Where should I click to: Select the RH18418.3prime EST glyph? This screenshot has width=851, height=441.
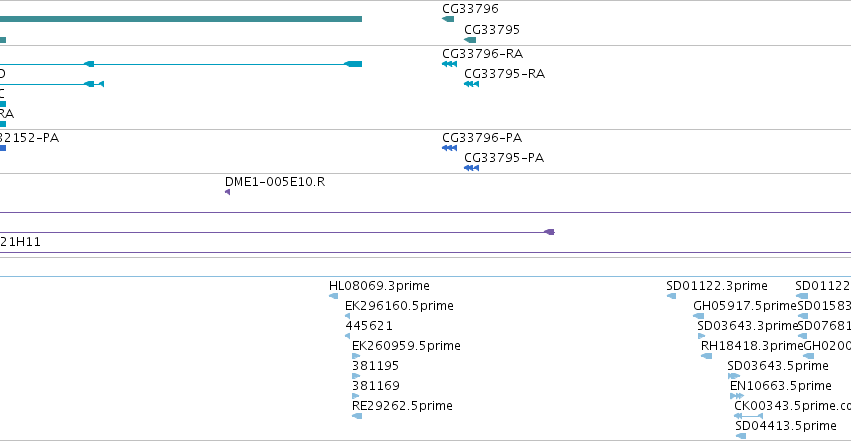point(707,356)
